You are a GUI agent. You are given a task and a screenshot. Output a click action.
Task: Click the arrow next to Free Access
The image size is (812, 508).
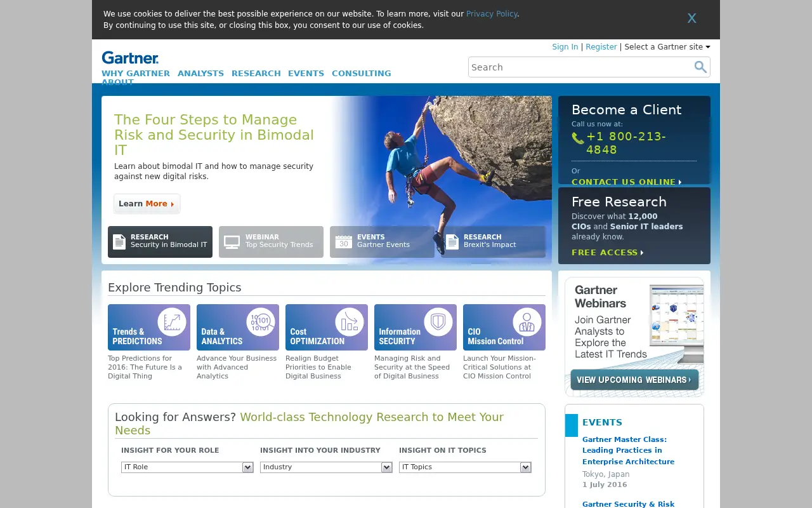click(642, 253)
